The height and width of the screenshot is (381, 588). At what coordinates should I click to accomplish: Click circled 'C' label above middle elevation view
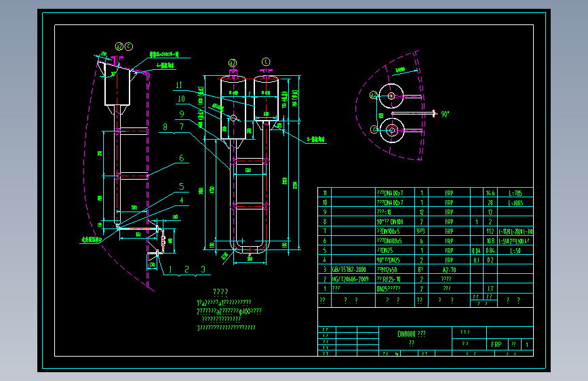[266, 62]
